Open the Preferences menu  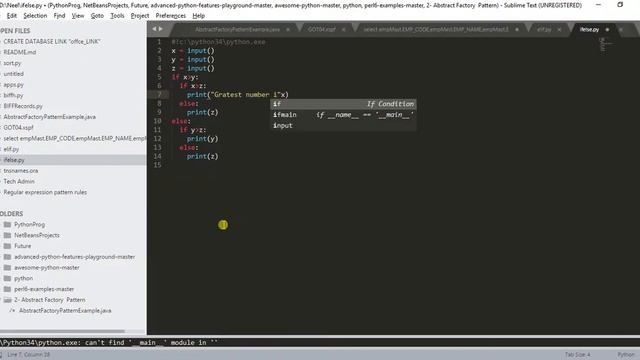pyautogui.click(x=170, y=16)
